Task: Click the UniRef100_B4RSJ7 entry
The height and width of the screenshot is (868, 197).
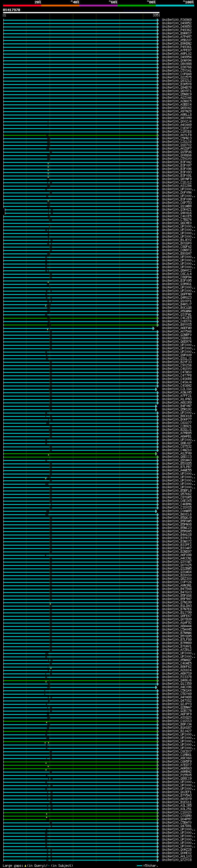Action: tap(177, 305)
